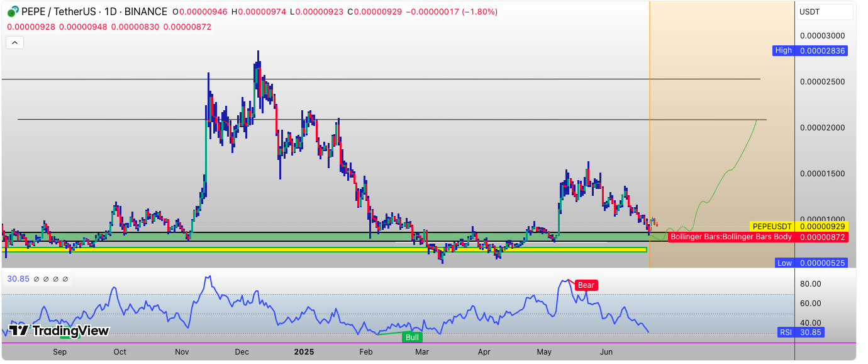The height and width of the screenshot is (364, 868).
Task: Click the 80.00 RSI axis label
Action: click(810, 284)
